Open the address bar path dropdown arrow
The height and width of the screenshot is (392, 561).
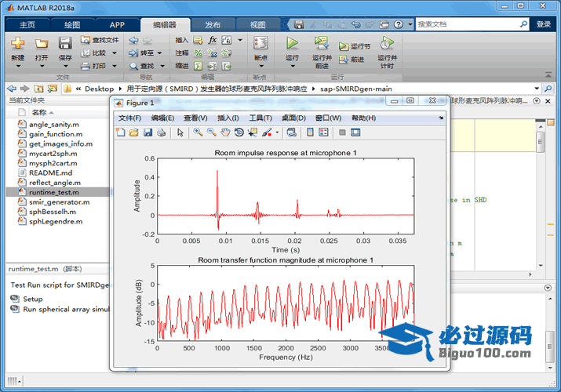coord(537,89)
